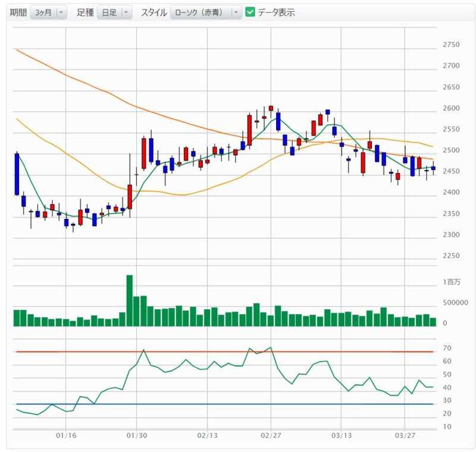
Task: Click the 30 RSI axis label
Action: tap(447, 400)
